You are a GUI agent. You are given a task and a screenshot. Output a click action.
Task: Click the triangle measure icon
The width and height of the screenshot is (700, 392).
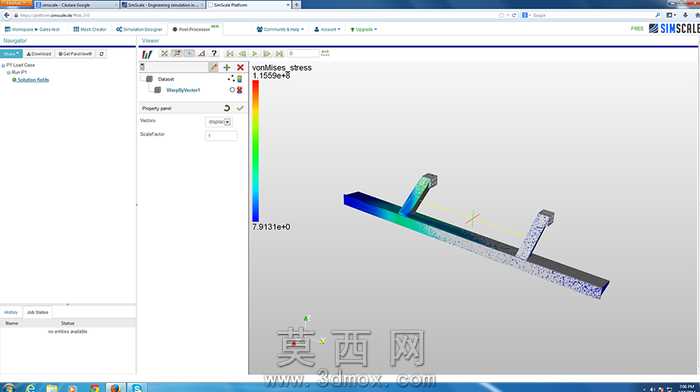point(202,54)
